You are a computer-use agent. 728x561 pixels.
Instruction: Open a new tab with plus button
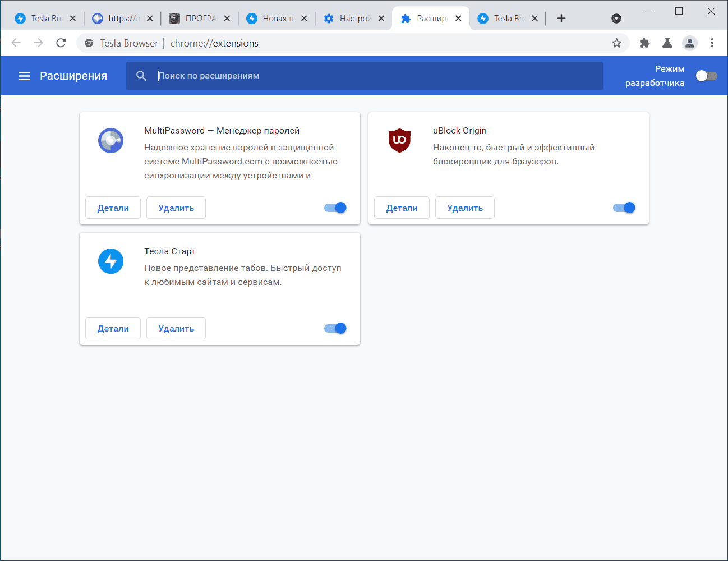click(561, 19)
